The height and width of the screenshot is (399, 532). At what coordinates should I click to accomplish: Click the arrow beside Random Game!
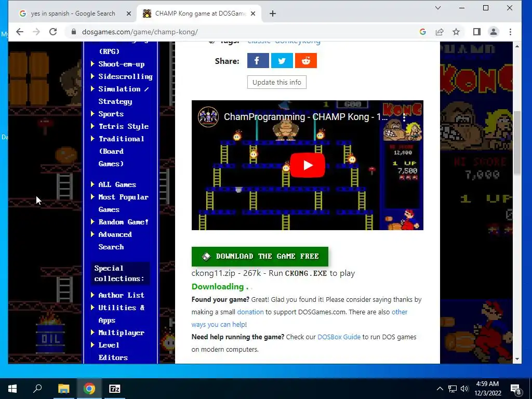point(92,222)
